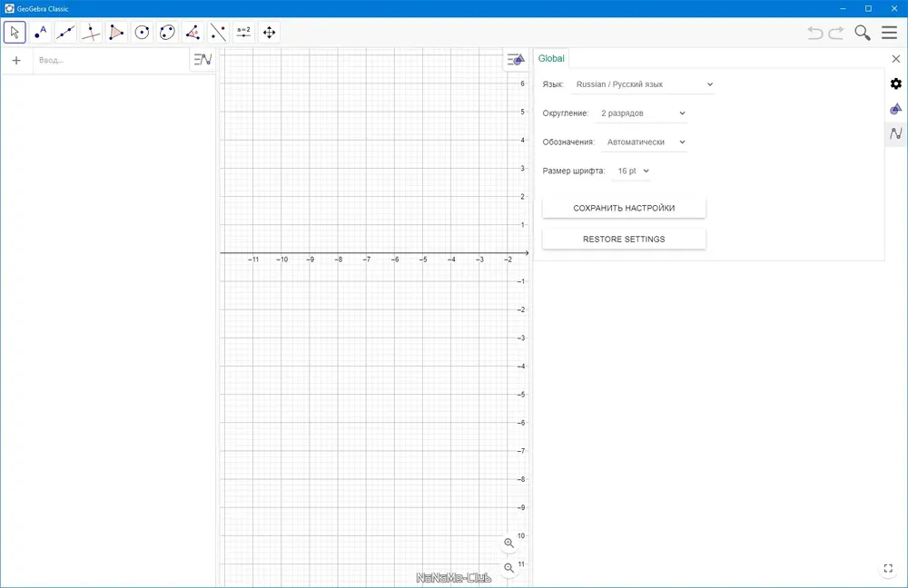The width and height of the screenshot is (908, 588).
Task: Toggle the graphics view style bar
Action: pos(516,60)
